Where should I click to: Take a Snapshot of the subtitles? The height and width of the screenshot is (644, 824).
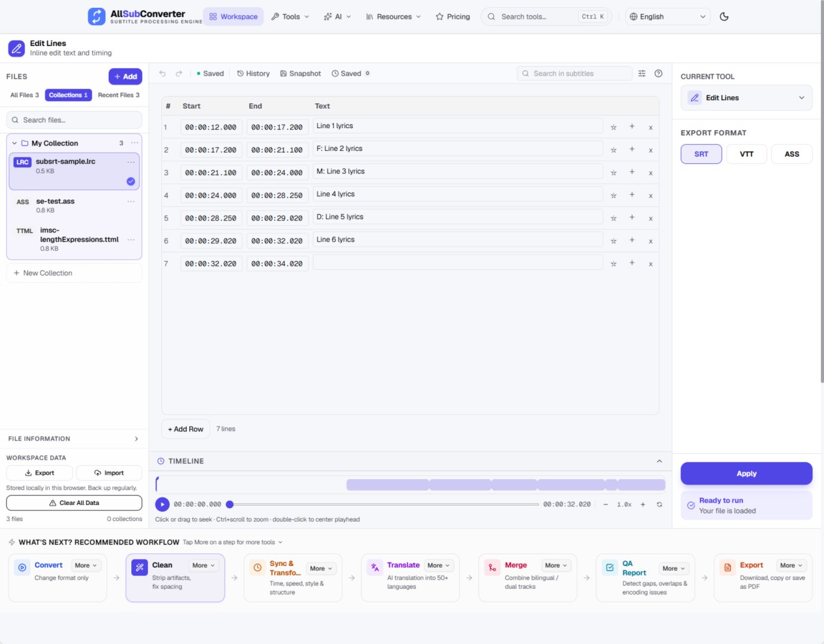point(301,73)
